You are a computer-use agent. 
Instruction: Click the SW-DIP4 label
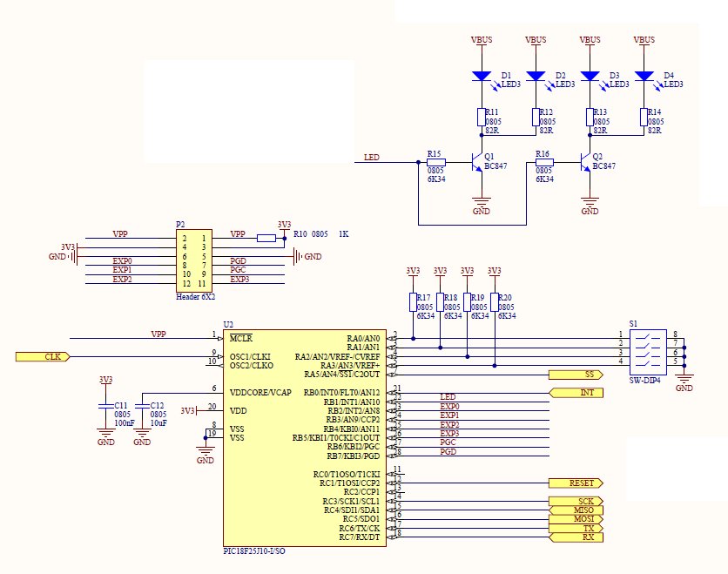645,381
